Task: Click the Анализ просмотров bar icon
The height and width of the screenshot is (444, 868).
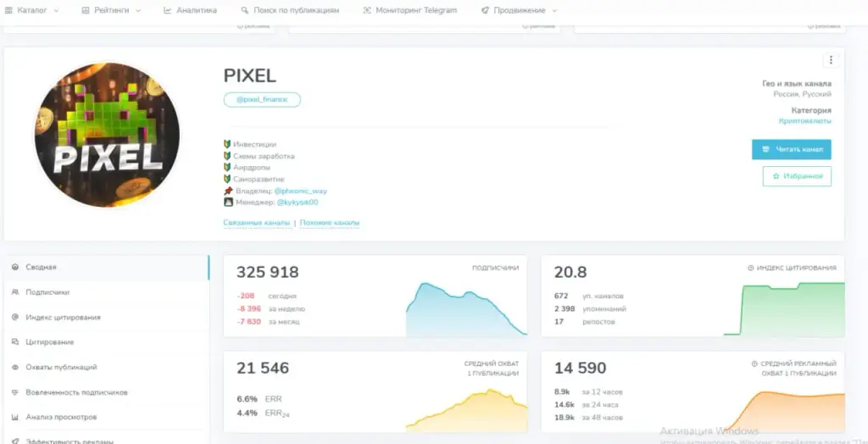Action: [x=15, y=417]
